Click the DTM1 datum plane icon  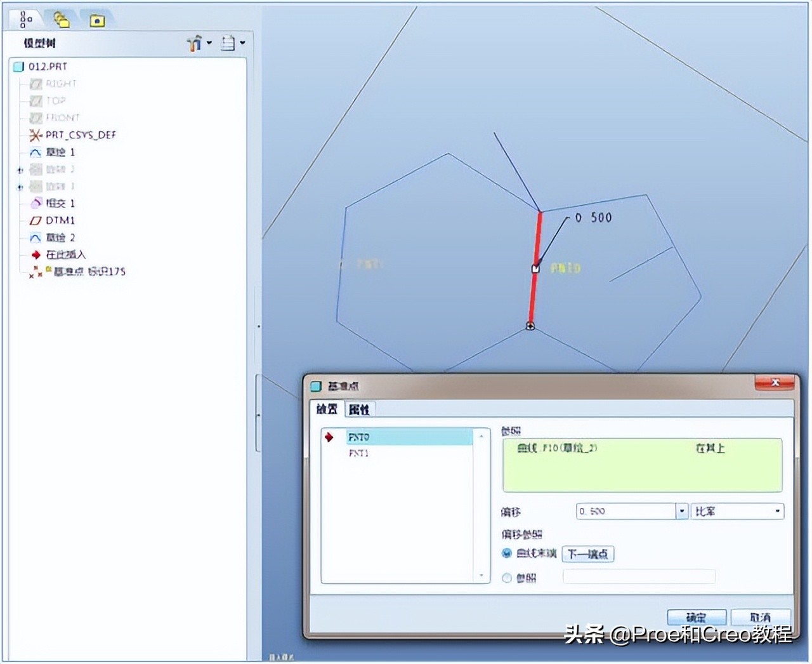click(36, 220)
